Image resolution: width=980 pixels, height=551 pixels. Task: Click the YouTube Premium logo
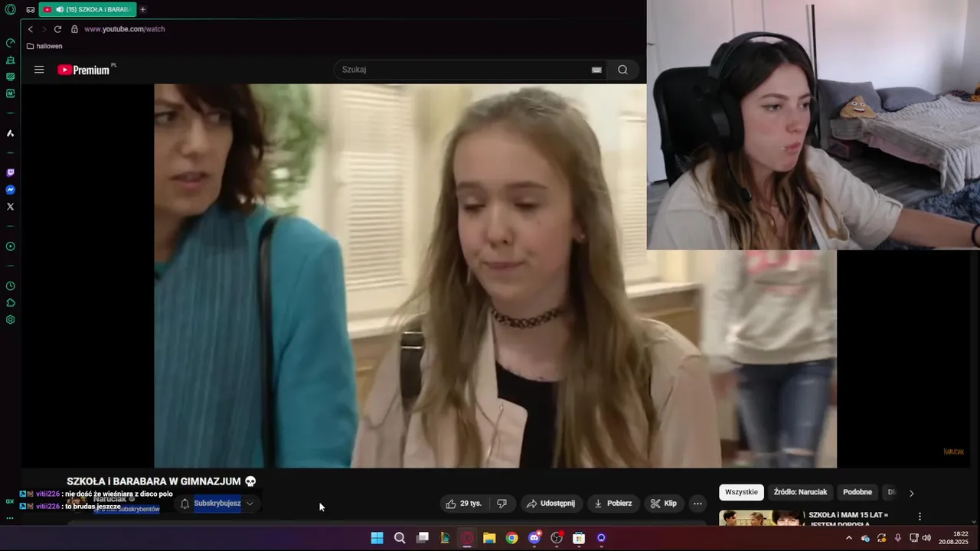tap(86, 70)
